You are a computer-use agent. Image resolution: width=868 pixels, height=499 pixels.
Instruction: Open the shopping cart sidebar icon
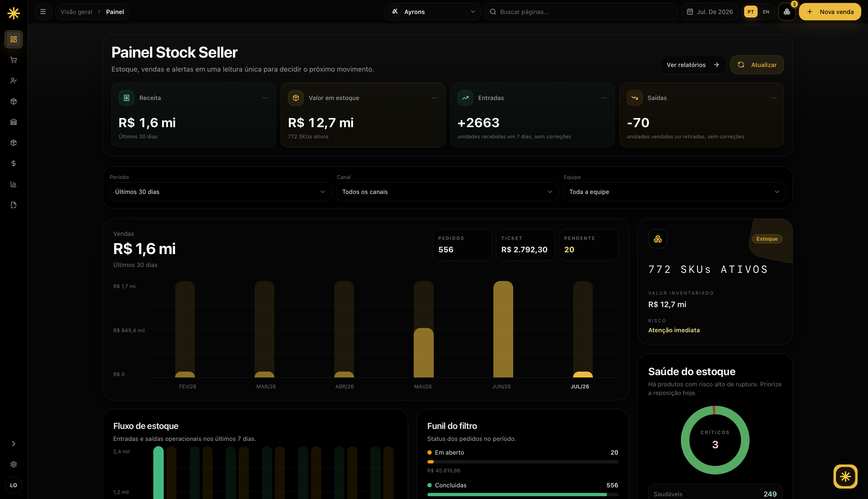point(13,60)
